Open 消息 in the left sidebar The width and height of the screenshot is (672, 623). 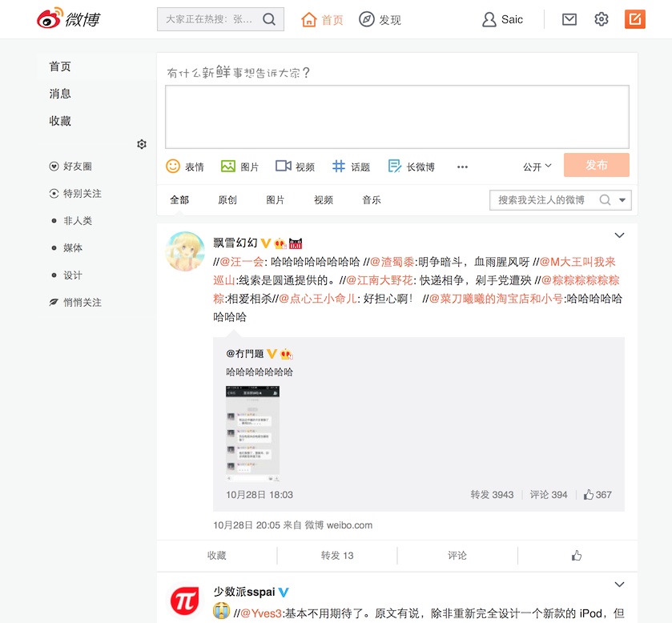click(x=61, y=94)
